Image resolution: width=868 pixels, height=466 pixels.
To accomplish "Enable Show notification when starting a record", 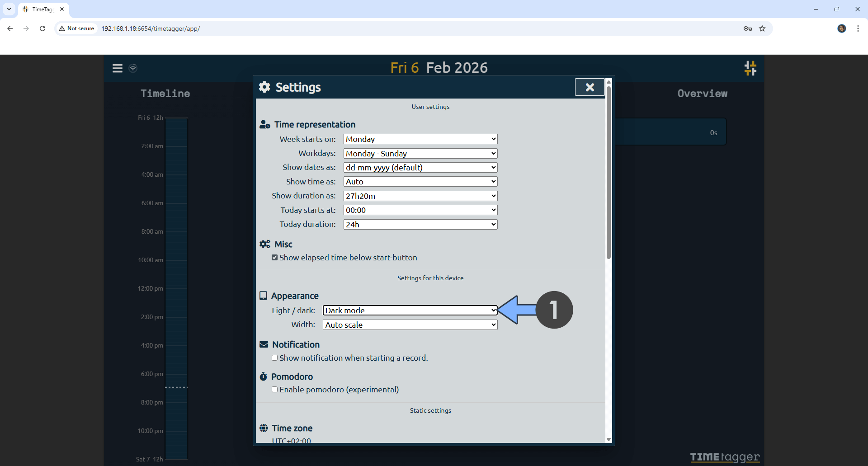I will click(274, 358).
